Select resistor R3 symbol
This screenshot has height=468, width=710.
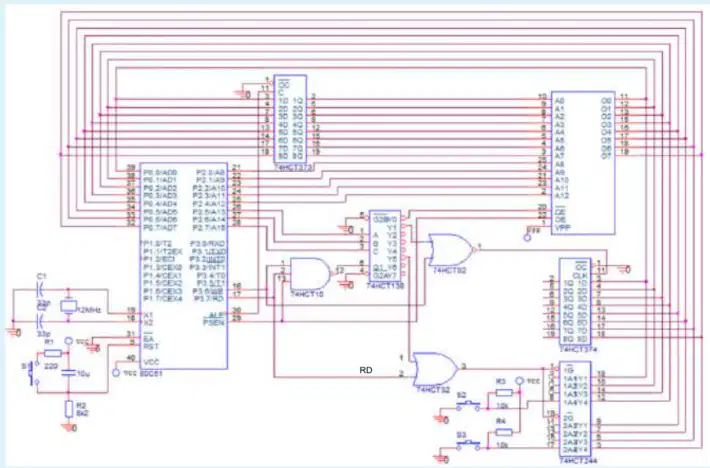pyautogui.click(x=504, y=393)
